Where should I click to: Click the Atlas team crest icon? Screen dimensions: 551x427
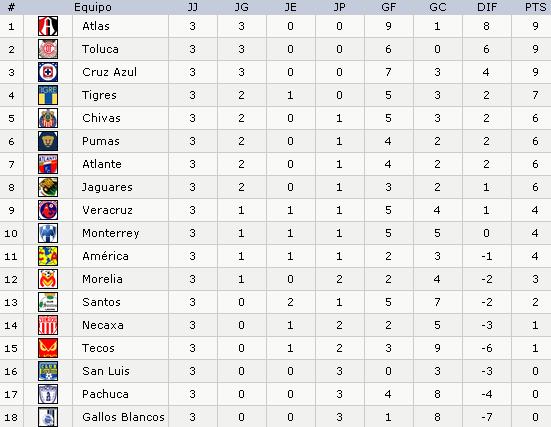point(48,26)
